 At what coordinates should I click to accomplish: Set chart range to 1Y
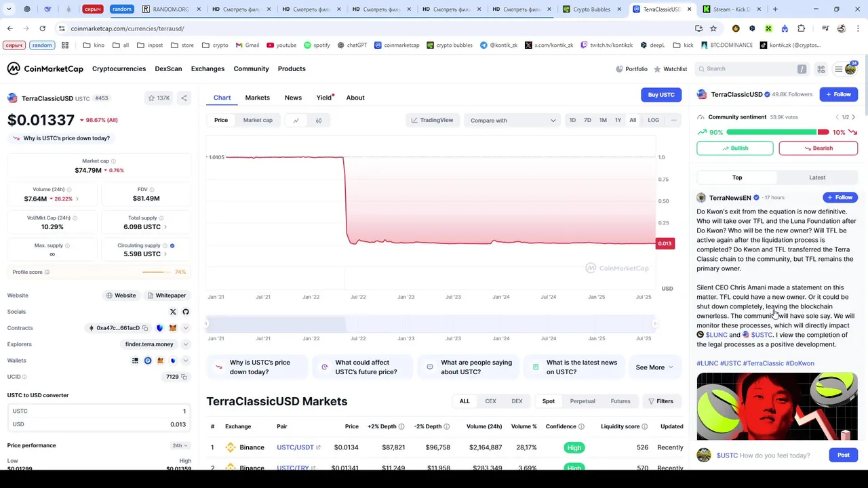(x=618, y=120)
